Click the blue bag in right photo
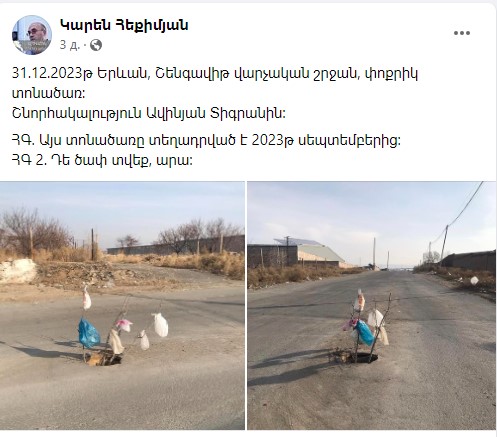 (x=364, y=333)
